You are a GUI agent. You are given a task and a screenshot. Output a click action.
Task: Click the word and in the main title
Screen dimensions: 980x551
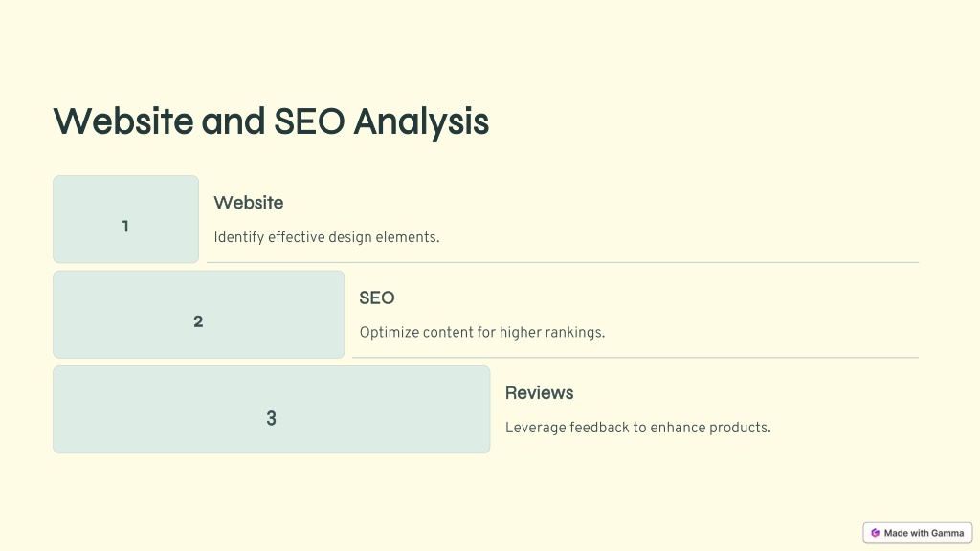[234, 121]
